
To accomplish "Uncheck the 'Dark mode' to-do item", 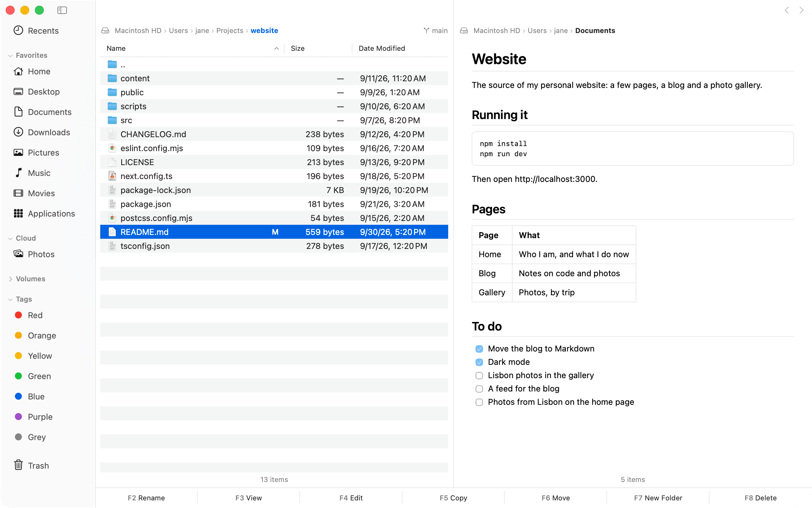I will pos(479,362).
